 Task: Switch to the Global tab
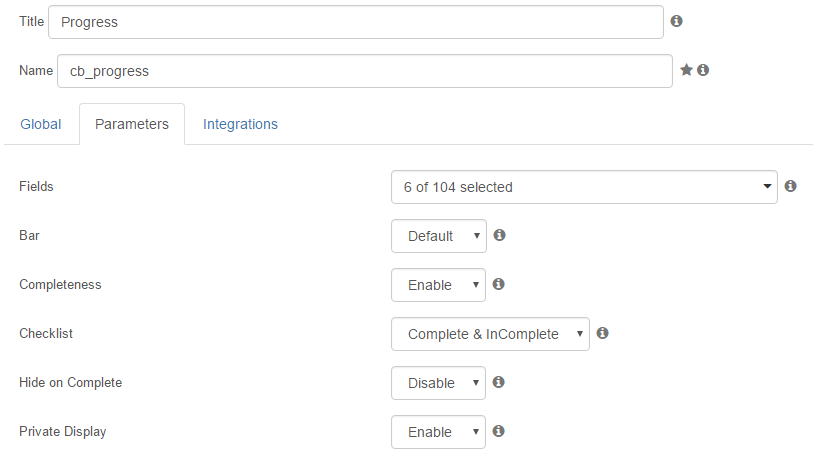(40, 124)
